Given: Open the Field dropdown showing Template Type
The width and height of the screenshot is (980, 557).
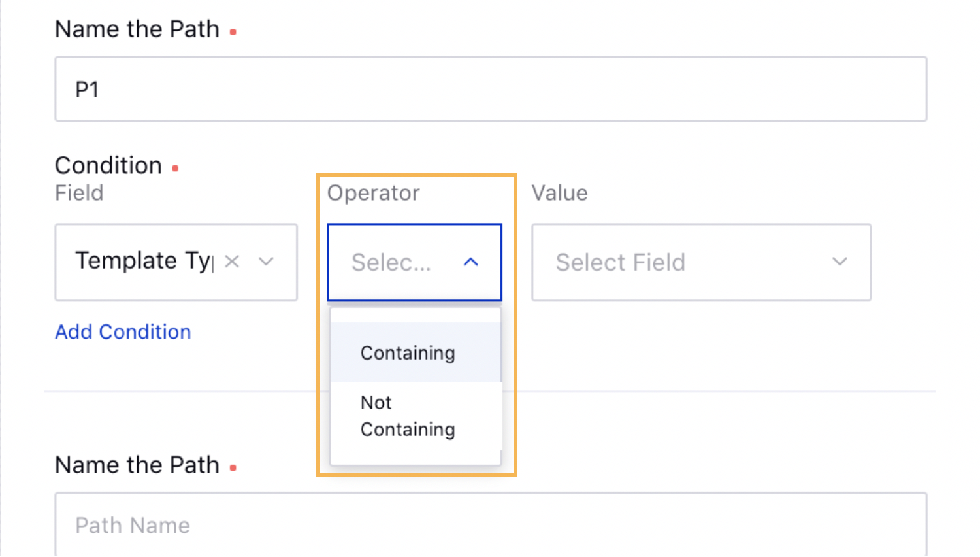Looking at the screenshot, I should [176, 262].
